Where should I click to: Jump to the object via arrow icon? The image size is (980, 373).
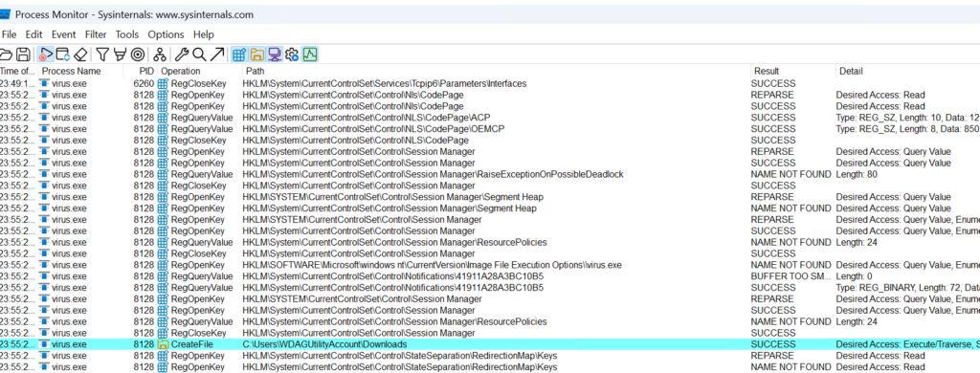tap(217, 55)
